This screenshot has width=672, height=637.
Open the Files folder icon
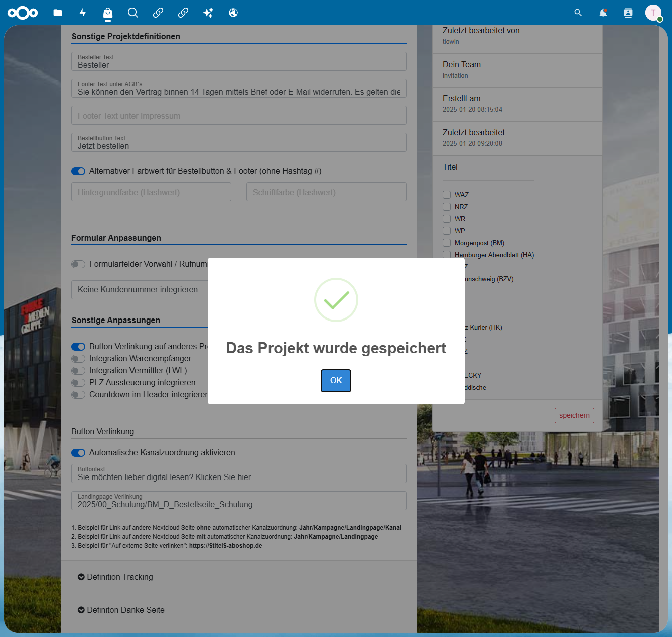click(58, 13)
